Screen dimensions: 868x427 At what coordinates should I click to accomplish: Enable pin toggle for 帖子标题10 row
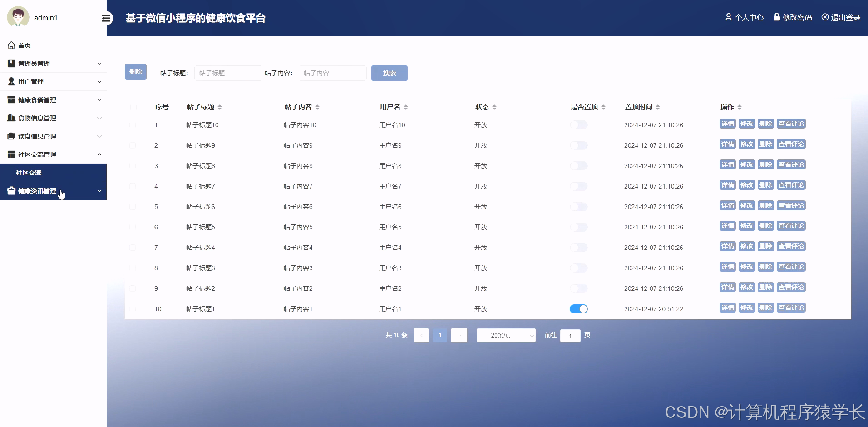point(579,124)
